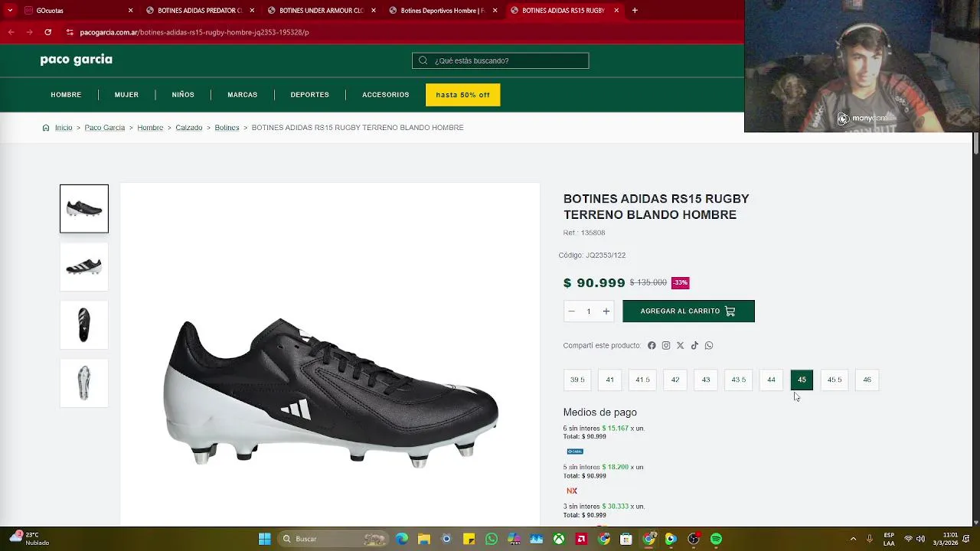Image resolution: width=980 pixels, height=551 pixels.
Task: Open Sticky Notes from taskbar
Action: click(469, 539)
